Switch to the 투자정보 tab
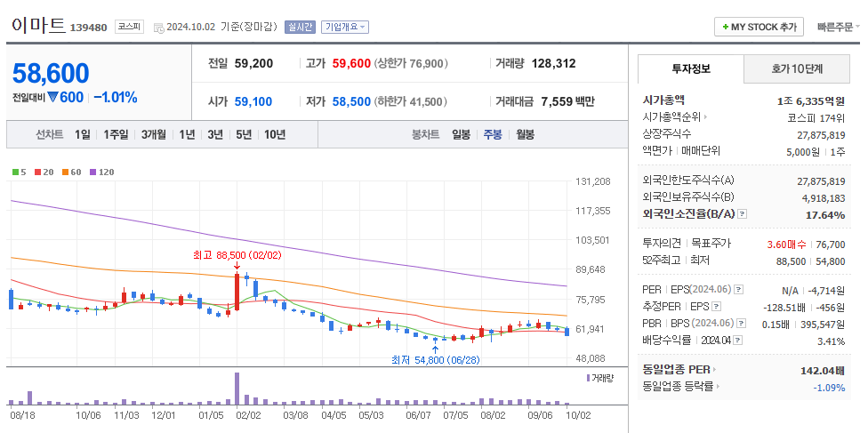The width and height of the screenshot is (868, 433). pyautogui.click(x=691, y=68)
